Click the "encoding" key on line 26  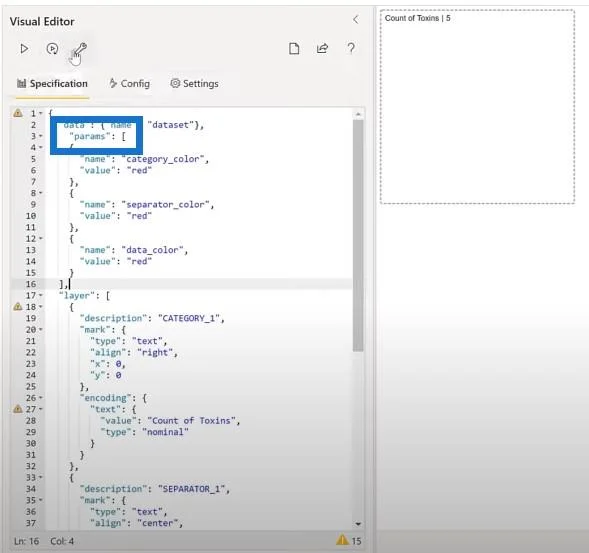[106, 398]
